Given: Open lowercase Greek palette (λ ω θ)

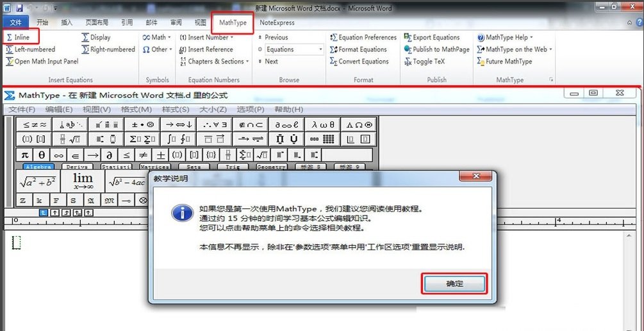Looking at the screenshot, I should coord(322,125).
